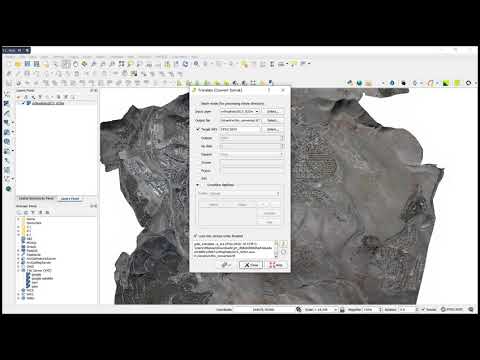This screenshot has height=360, width=480.
Task: Collapse all items in Browser Panel
Action: (40, 212)
